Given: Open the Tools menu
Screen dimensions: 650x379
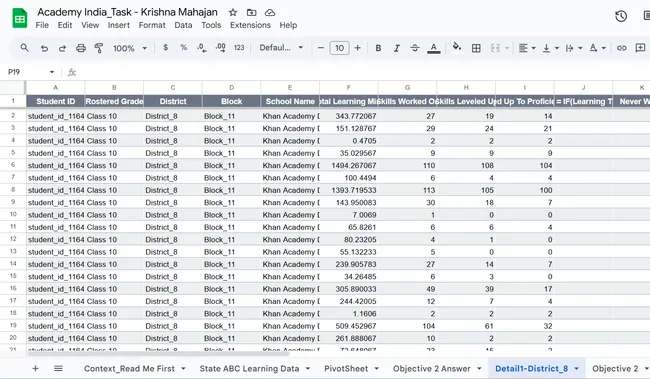Looking at the screenshot, I should [211, 25].
